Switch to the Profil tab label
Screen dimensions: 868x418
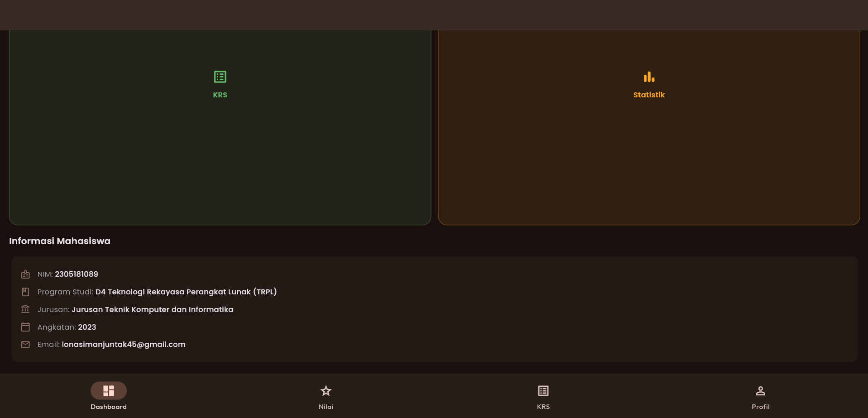pos(761,407)
